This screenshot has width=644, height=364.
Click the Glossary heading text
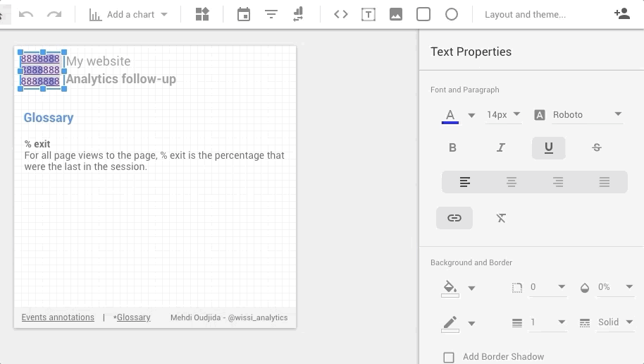pos(49,118)
